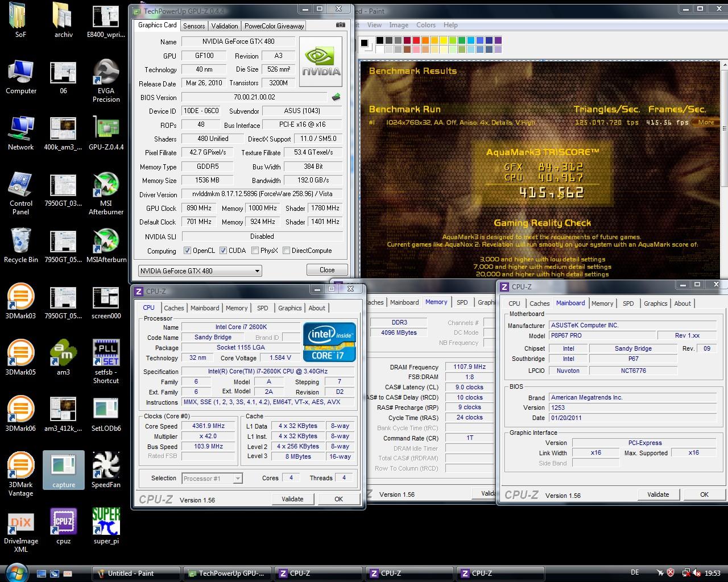The height and width of the screenshot is (582, 728).
Task: Open the Image menu in Paint
Action: (399, 25)
